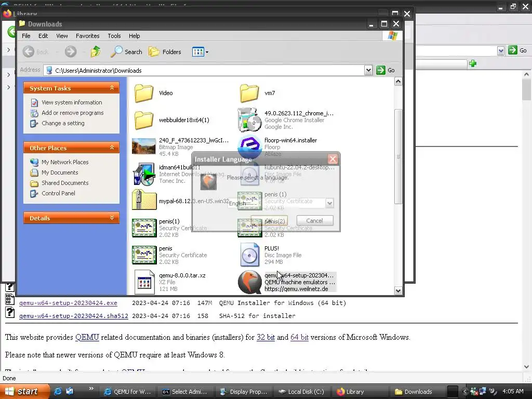
Task: Select the webbuilder18x64(1) folder icon
Action: 144,120
